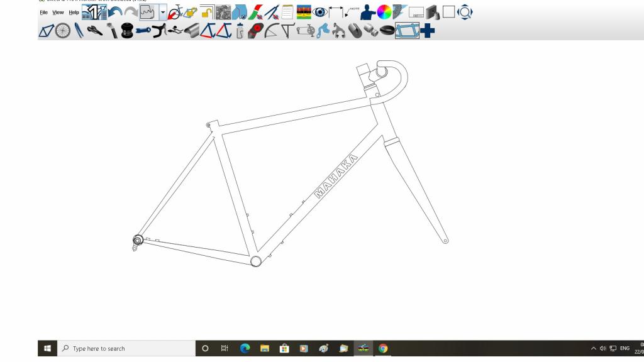Toggle the frame-only display icon
Image resolution: width=644 pixels, height=362 pixels.
407,30
